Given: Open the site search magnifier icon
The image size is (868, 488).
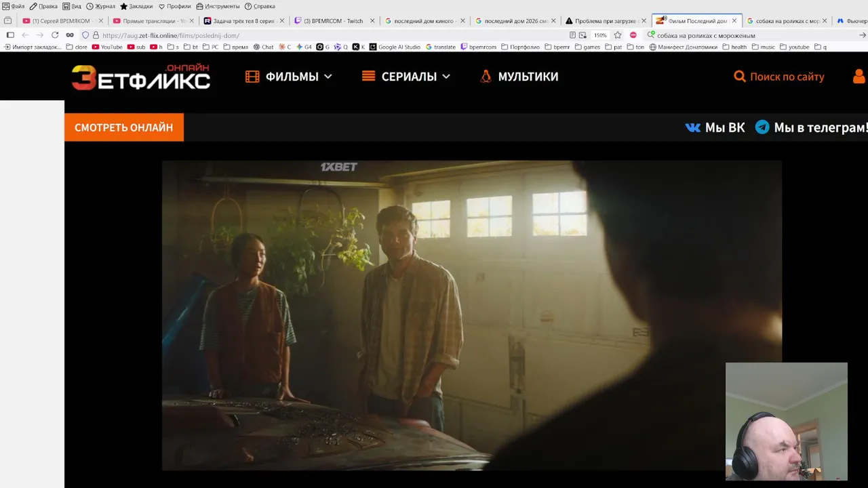Looking at the screenshot, I should [740, 77].
